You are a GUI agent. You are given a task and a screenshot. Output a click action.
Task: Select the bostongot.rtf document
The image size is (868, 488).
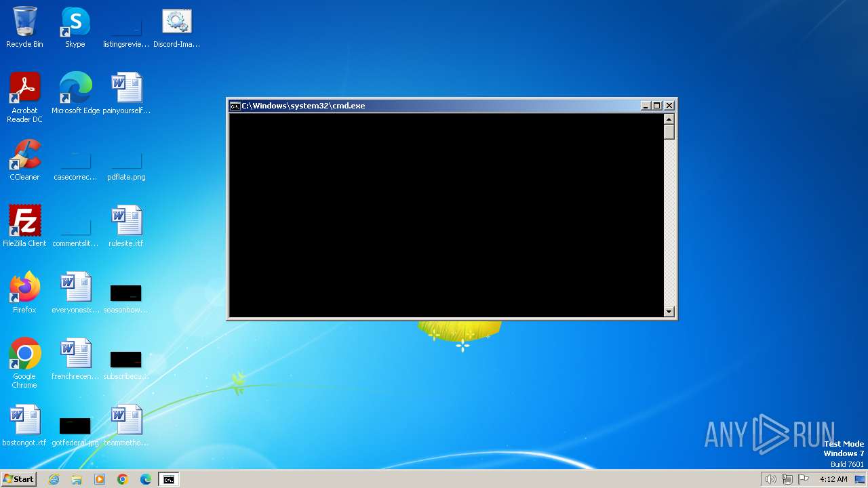[x=24, y=426]
